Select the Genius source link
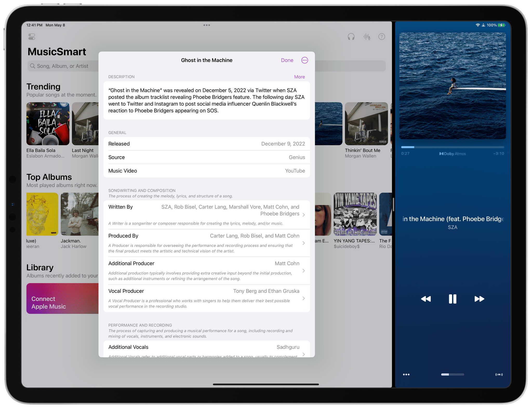Image resolution: width=532 pixels, height=409 pixels. 297,157
